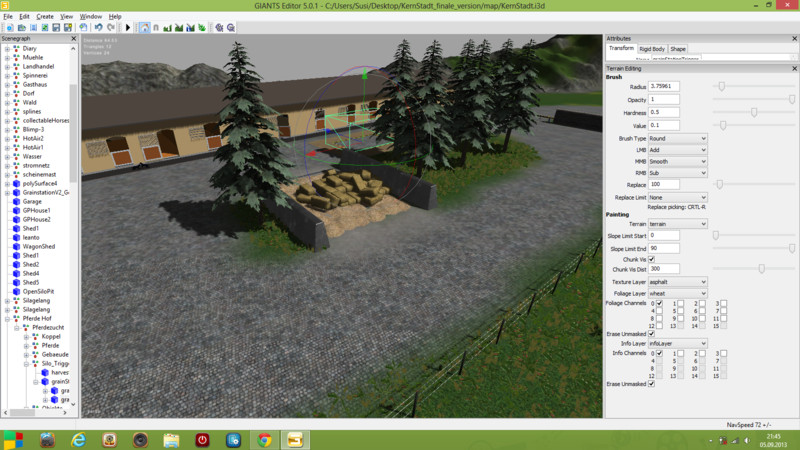Click the New Scene icon in the toolbar
Screen dimensions: 800x450
point(7,28)
